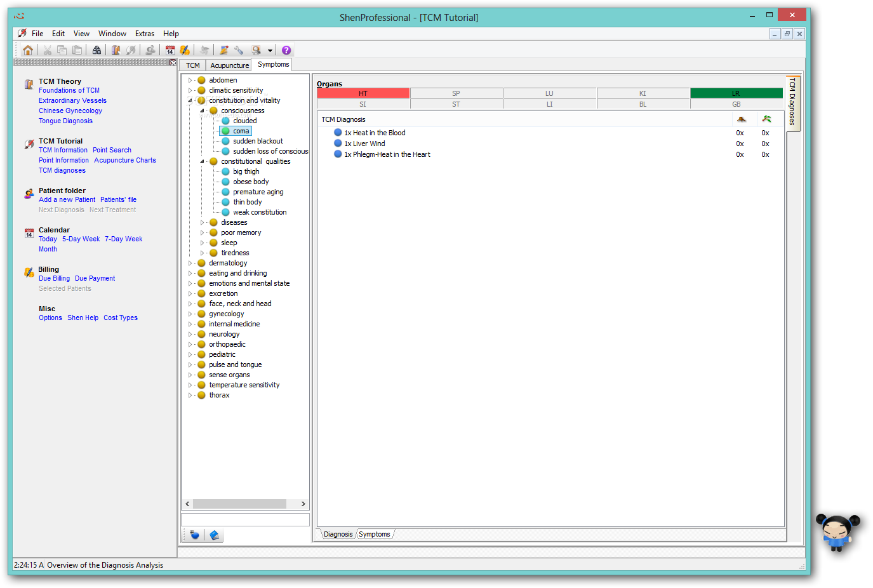This screenshot has width=873, height=588.
Task: Expand the climatic sensitivity node
Action: (190, 90)
